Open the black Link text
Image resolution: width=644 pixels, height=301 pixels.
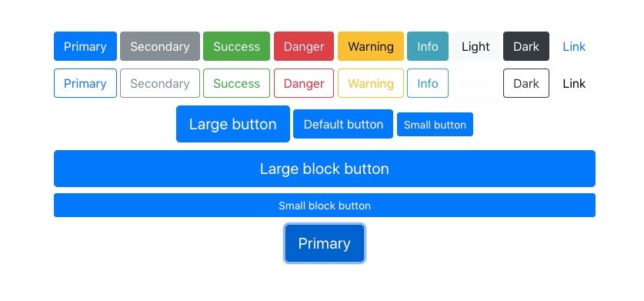(x=574, y=83)
